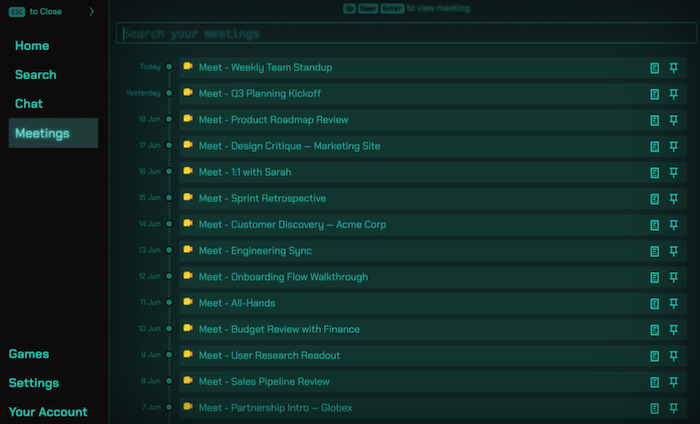Viewport: 700px width, 424px height.
Task: Click pin icon on Budget Review with Finance
Action: [x=674, y=330]
